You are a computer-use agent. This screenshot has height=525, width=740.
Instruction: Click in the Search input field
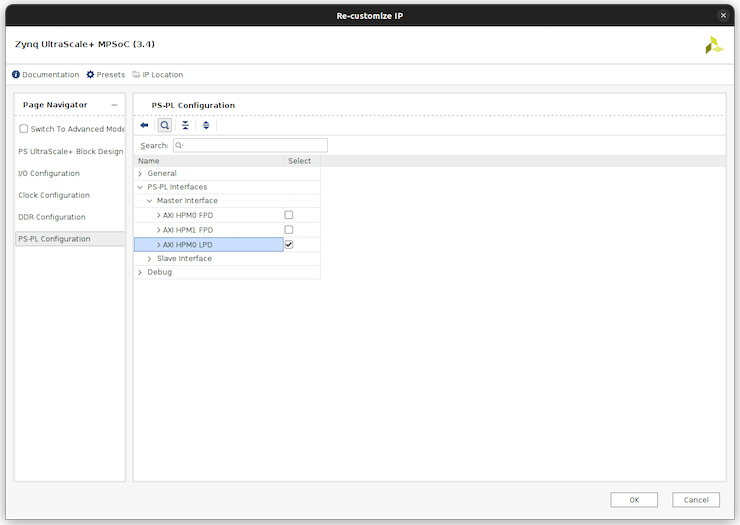(x=250, y=146)
